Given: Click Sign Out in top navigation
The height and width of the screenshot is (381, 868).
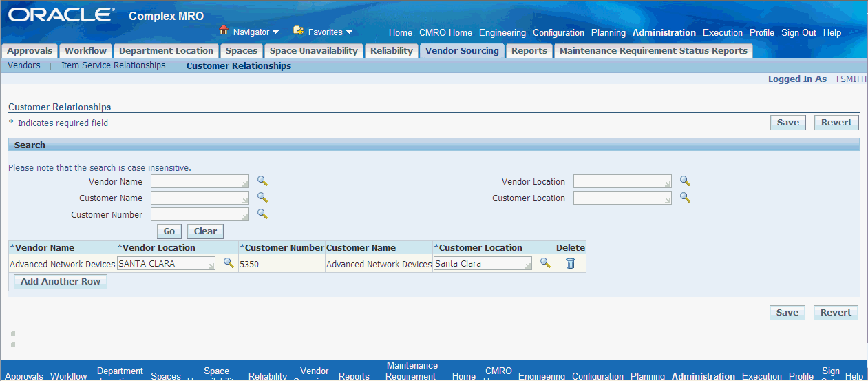Looking at the screenshot, I should (798, 32).
